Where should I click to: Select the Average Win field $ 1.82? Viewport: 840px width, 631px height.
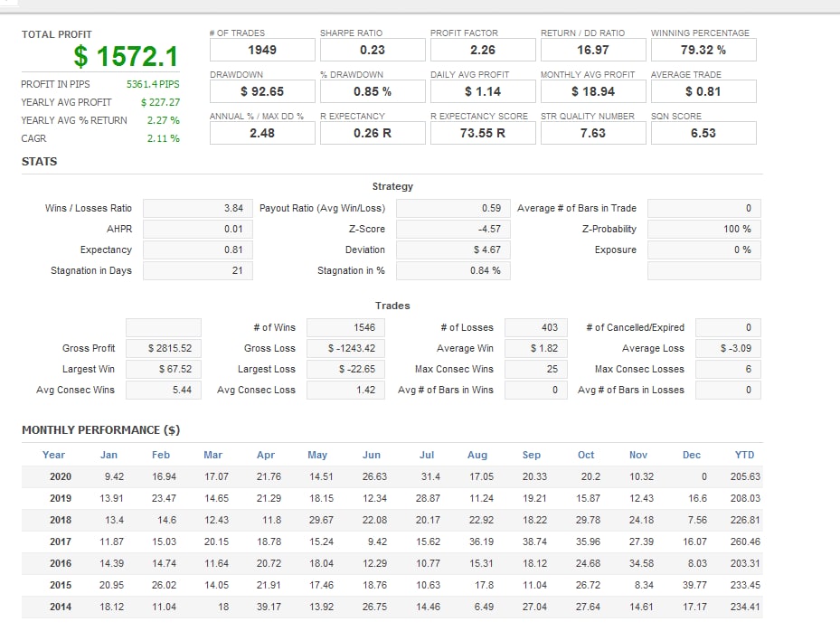coord(535,349)
